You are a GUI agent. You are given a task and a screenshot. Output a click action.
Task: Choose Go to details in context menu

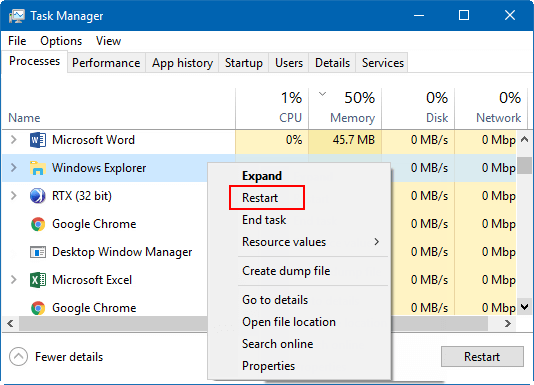(x=275, y=300)
